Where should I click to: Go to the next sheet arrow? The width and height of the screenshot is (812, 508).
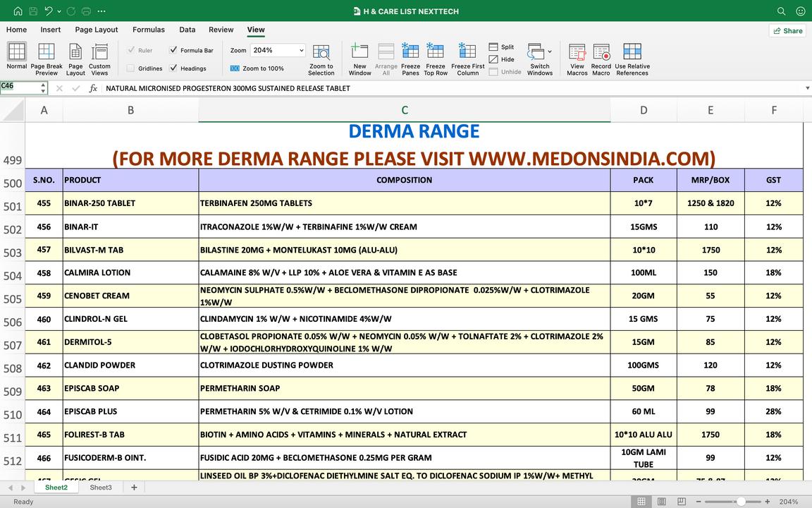(x=23, y=488)
